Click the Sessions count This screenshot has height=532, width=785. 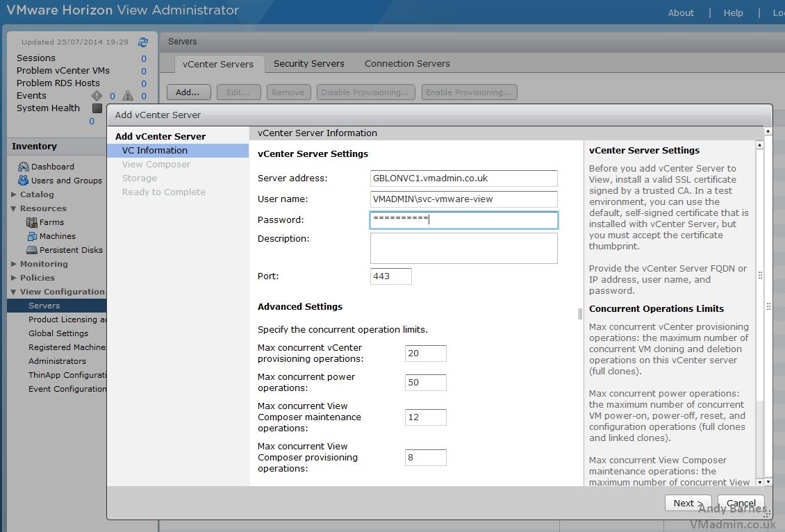(144, 58)
